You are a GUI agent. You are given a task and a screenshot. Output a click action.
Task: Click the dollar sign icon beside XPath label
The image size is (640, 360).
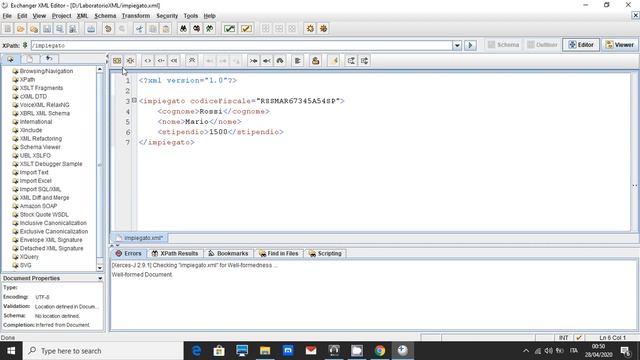tap(25, 45)
